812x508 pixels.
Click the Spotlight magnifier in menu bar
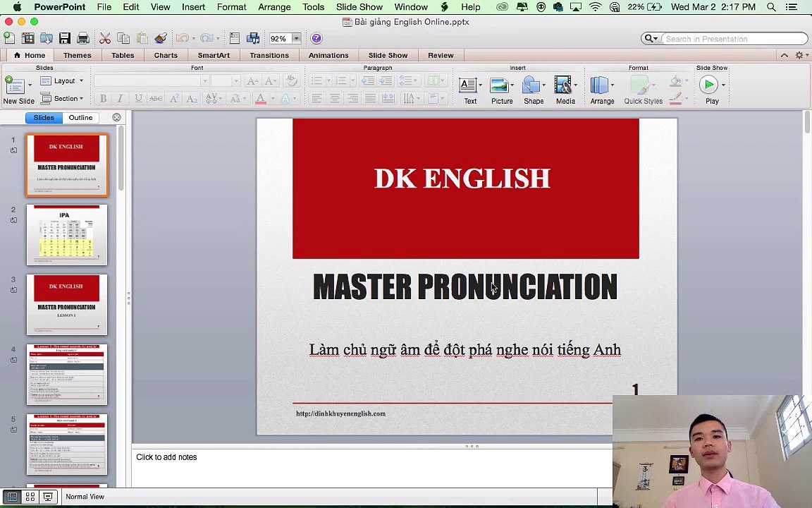click(771, 7)
